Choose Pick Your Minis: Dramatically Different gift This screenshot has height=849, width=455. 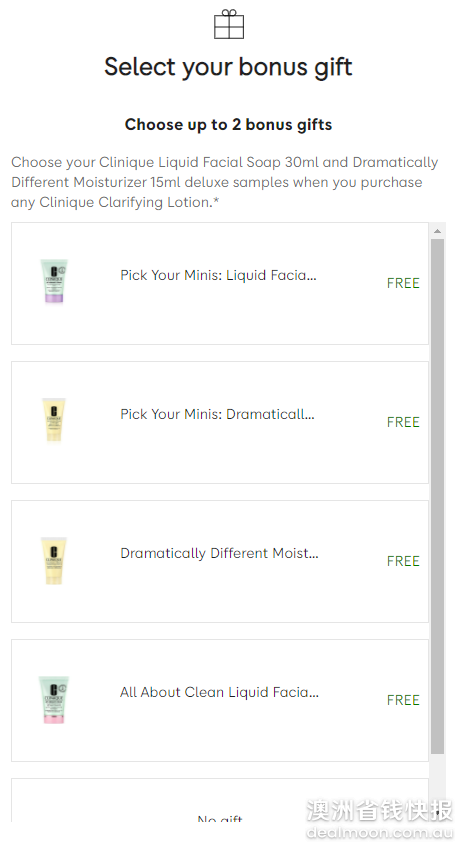(x=220, y=422)
